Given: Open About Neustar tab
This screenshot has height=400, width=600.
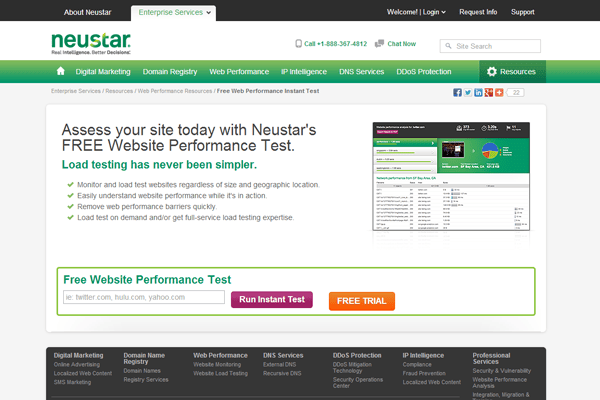Looking at the screenshot, I should [88, 12].
